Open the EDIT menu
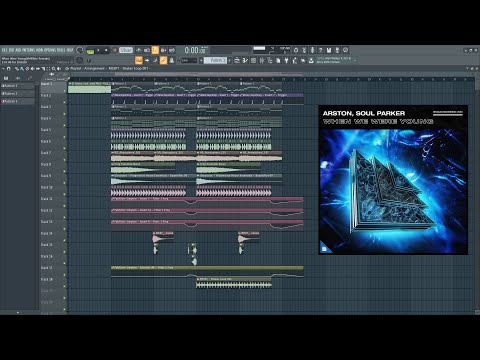Image resolution: width=480 pixels, height=360 pixels. point(11,50)
